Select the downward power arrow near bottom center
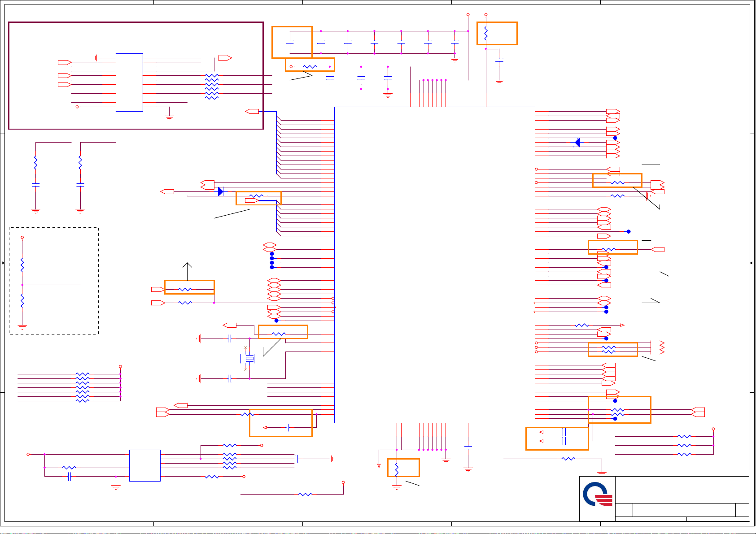The image size is (756, 534). [379, 466]
